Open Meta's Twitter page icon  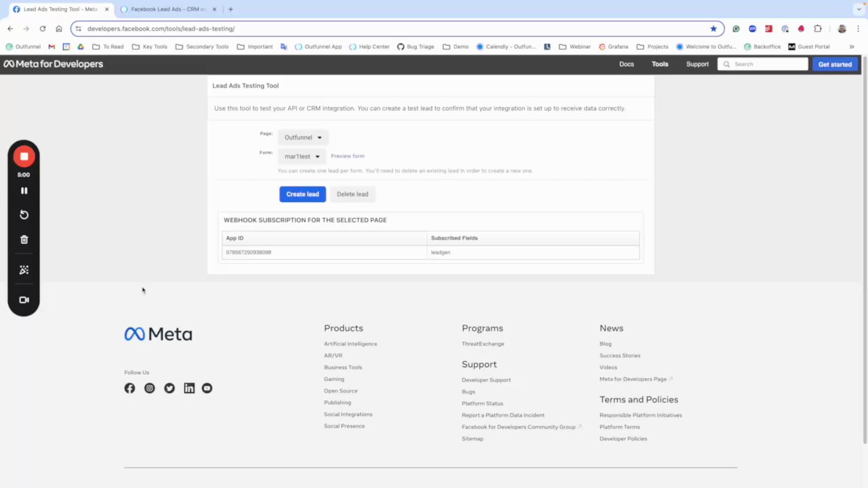point(170,388)
